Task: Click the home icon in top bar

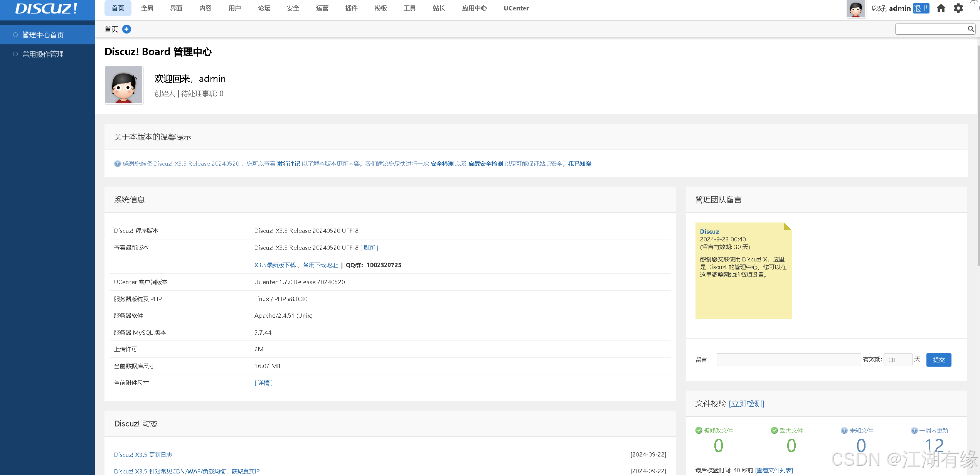Action: pos(941,8)
